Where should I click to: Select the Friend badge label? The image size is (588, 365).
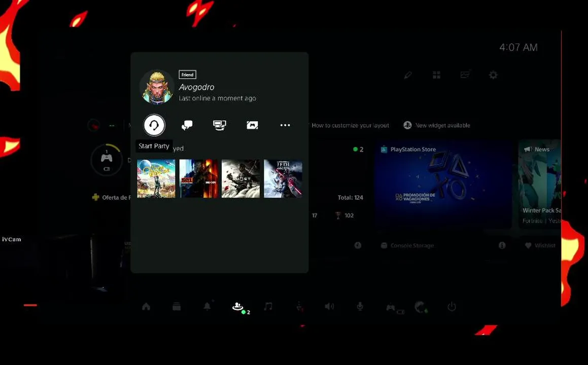click(188, 75)
